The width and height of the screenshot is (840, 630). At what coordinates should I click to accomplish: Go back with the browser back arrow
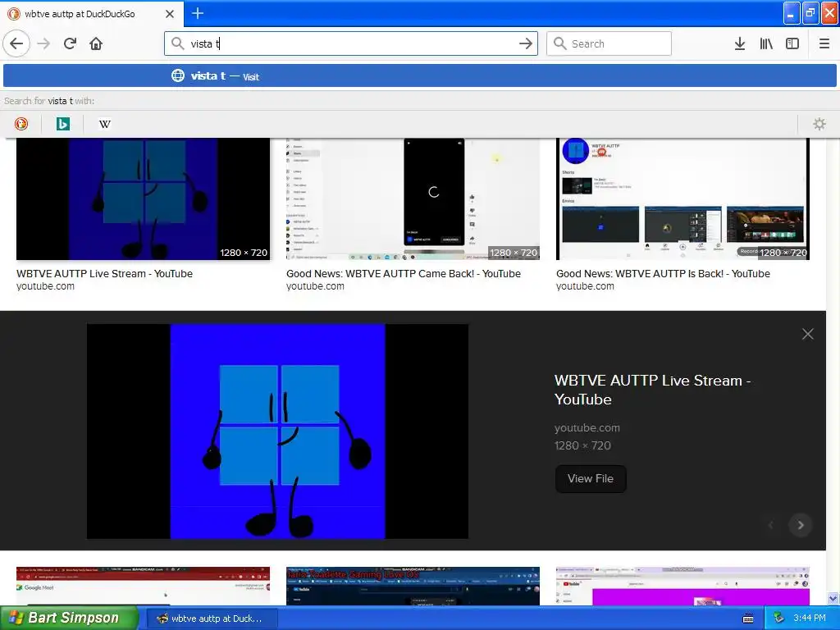[x=16, y=43]
